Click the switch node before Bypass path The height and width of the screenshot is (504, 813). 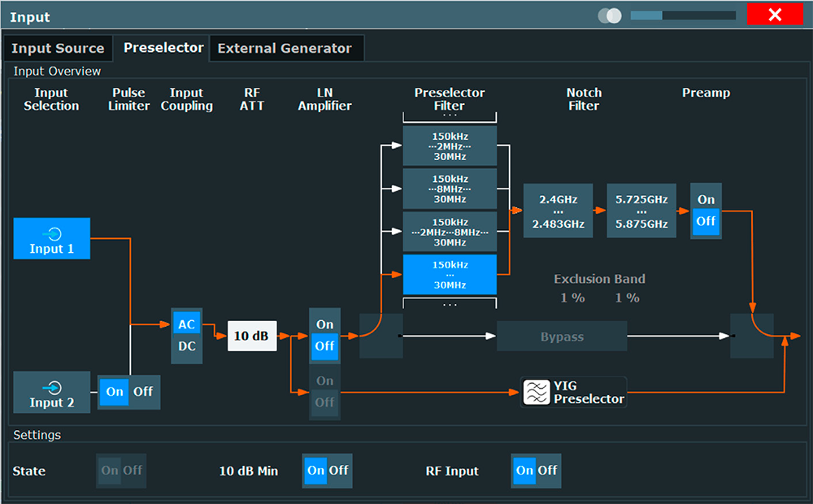tap(380, 336)
